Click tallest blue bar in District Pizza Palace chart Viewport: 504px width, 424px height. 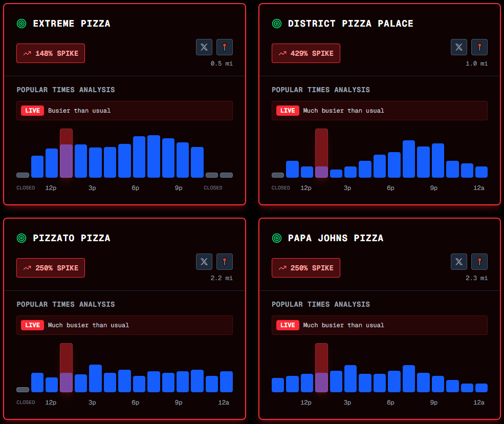click(409, 159)
